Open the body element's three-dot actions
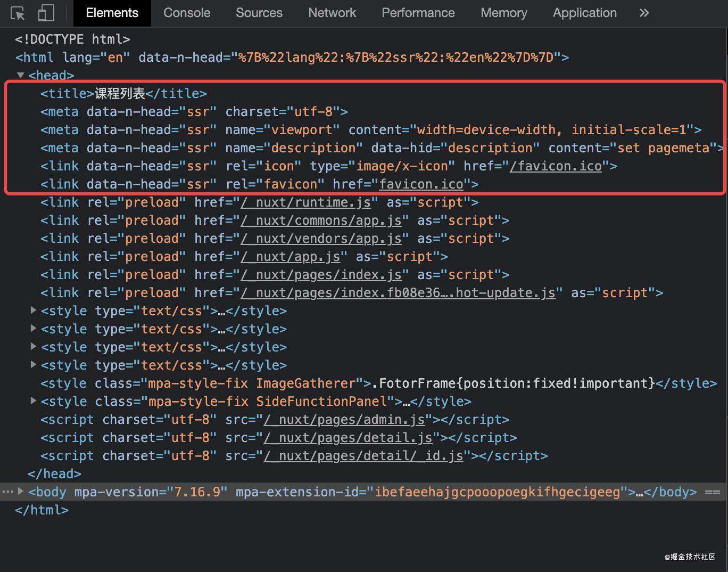Viewport: 728px width, 572px height. (x=7, y=492)
